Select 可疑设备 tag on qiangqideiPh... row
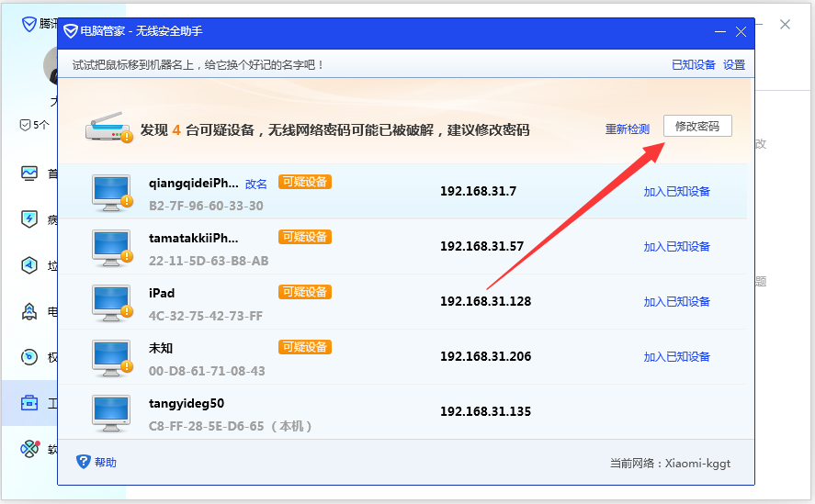Screen dimensions: 815x504 pos(304,182)
